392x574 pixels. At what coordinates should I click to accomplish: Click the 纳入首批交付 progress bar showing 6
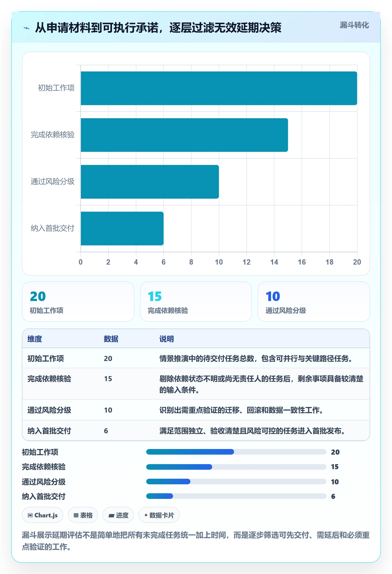click(x=236, y=496)
